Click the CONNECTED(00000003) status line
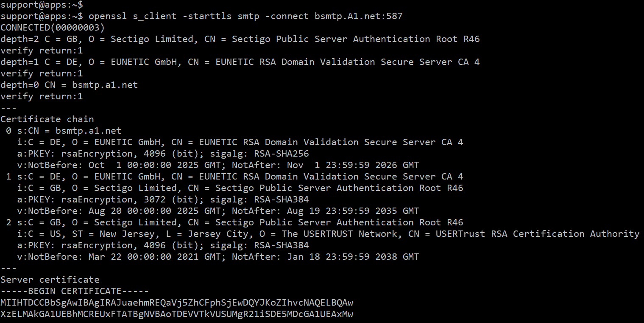The image size is (644, 323). (x=53, y=28)
